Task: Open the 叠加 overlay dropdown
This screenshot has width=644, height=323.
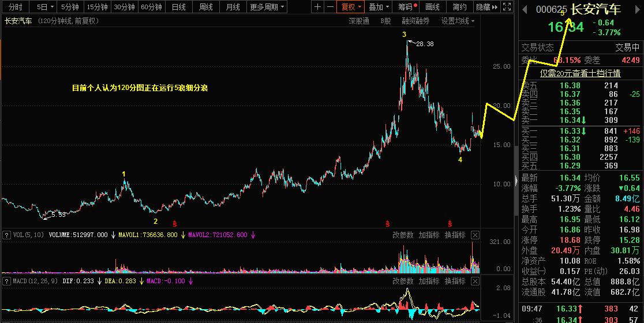Action: [379, 7]
